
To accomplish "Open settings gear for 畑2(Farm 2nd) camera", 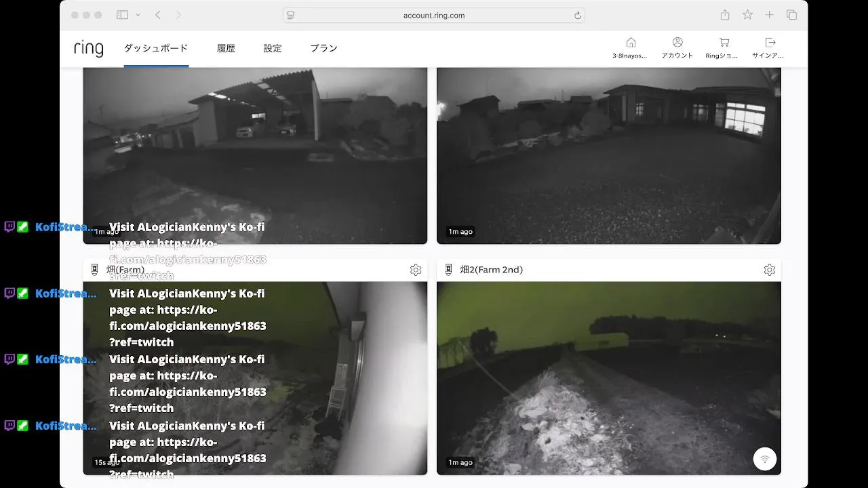I will coord(769,270).
